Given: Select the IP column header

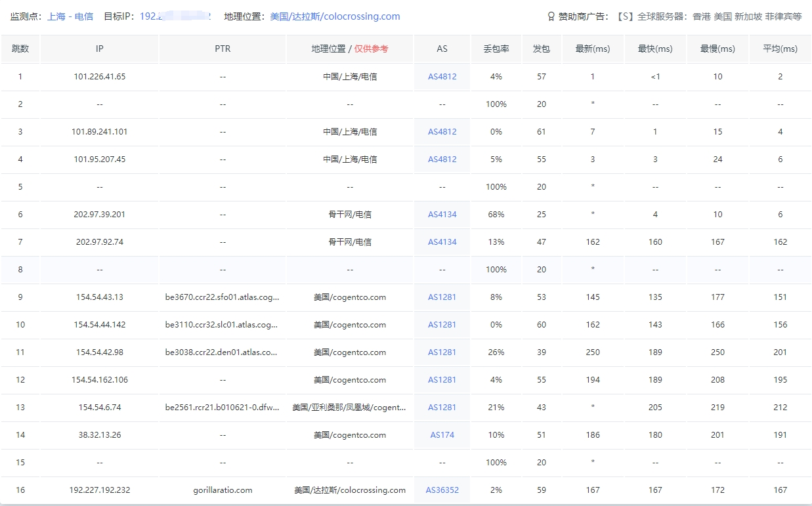Looking at the screenshot, I should click(100, 49).
